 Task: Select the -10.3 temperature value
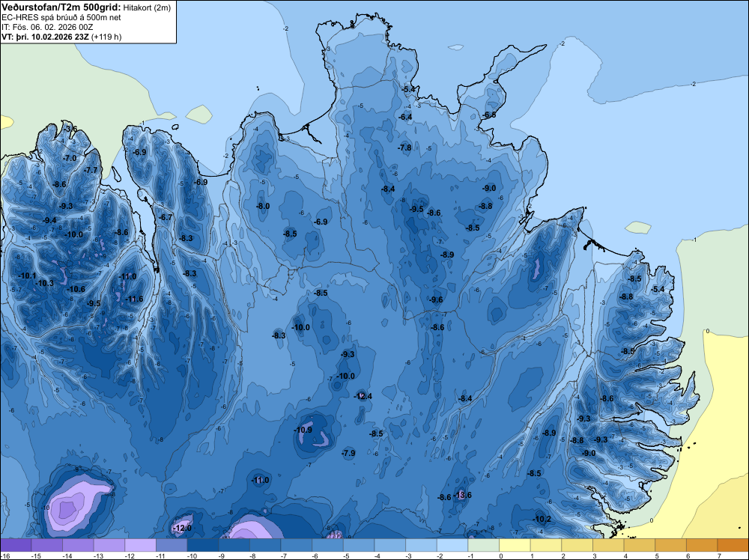click(45, 283)
